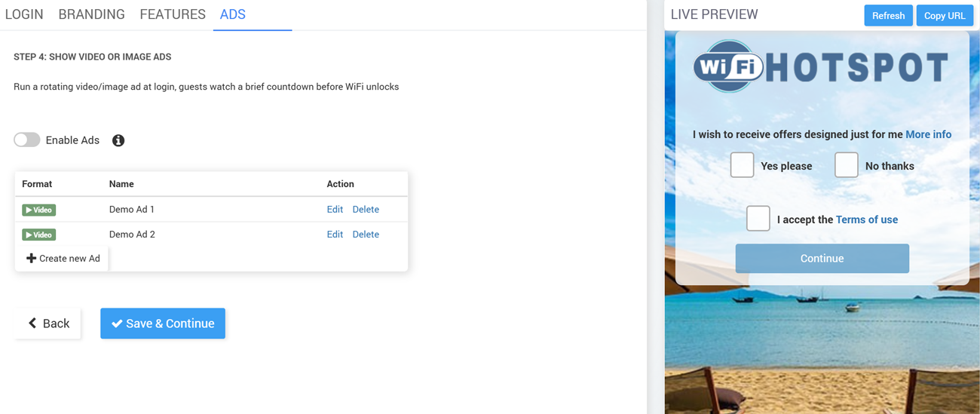
Task: Go Back to the previous step
Action: point(48,324)
